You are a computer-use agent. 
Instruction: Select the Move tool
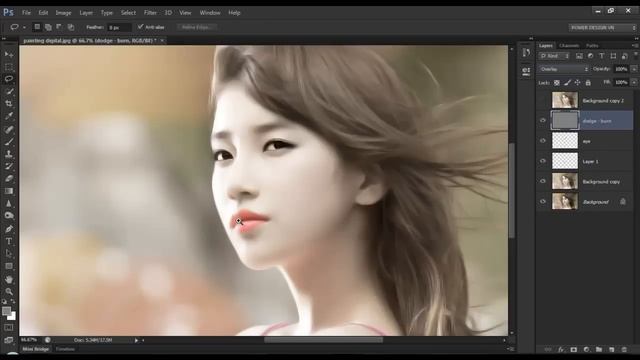click(x=9, y=54)
